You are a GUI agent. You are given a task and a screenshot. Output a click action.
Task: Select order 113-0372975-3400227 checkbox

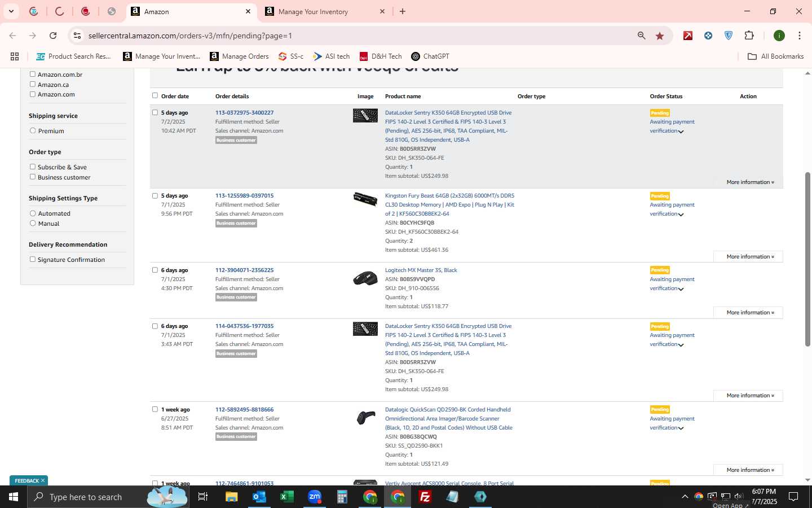(155, 112)
